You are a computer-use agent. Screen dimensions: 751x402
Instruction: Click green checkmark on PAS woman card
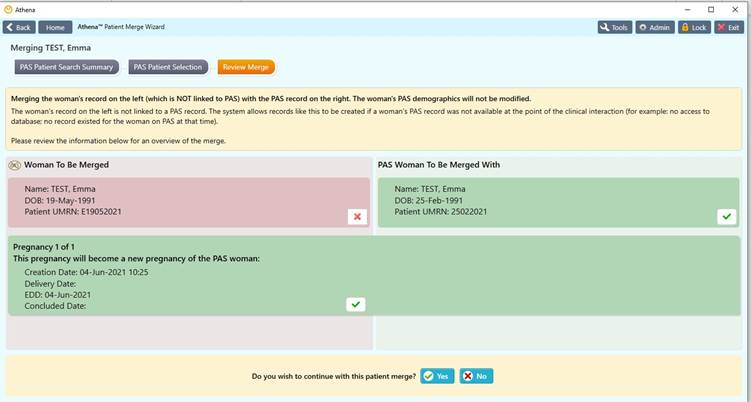[727, 216]
